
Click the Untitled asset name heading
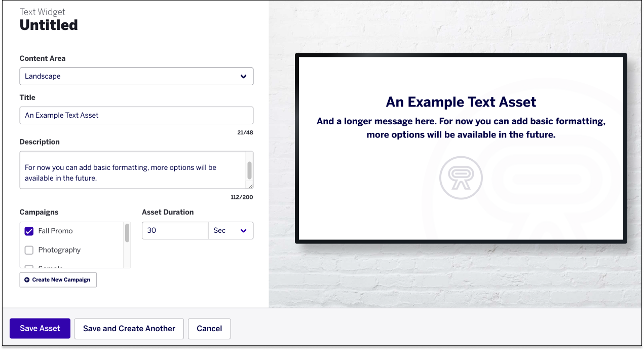click(x=48, y=24)
